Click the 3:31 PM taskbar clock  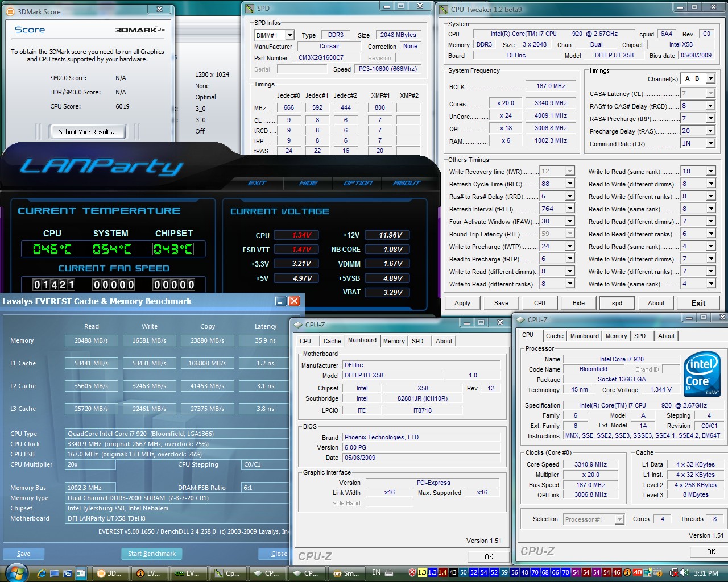(706, 573)
